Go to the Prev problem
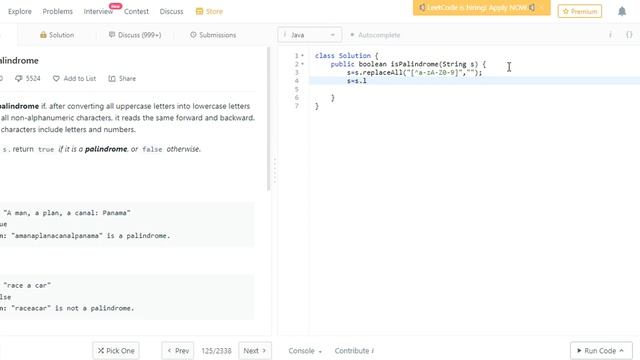The image size is (640, 360). click(178, 351)
